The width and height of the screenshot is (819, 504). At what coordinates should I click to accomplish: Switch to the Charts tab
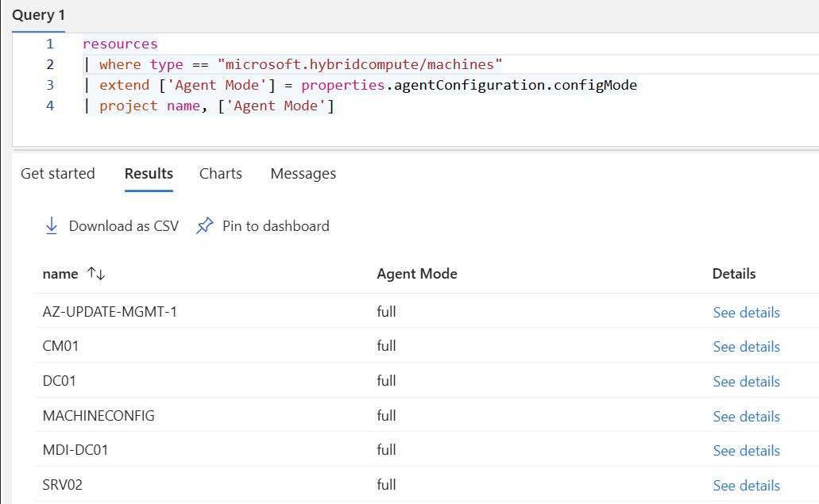tap(220, 173)
